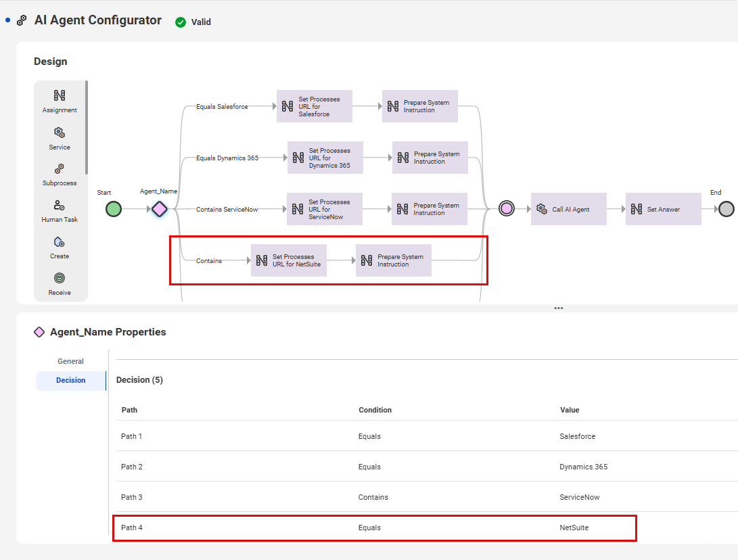The height and width of the screenshot is (560, 738).
Task: Click the green Valid status checkmark icon
Action: (x=180, y=22)
